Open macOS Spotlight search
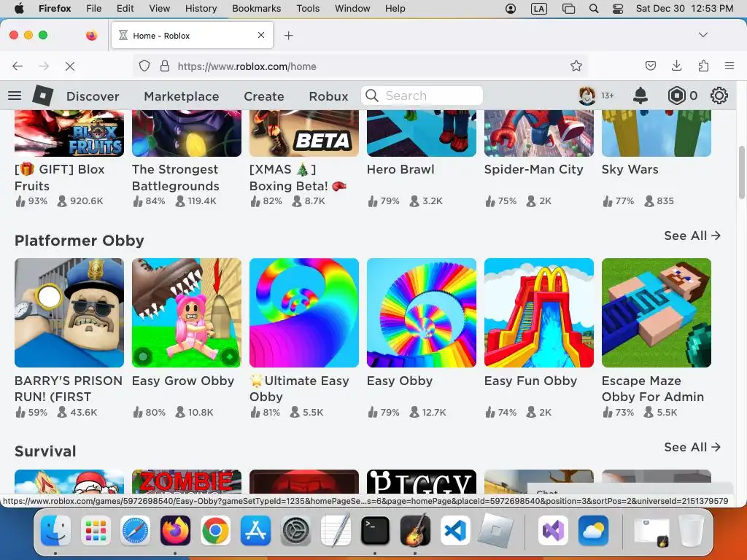 [x=594, y=9]
